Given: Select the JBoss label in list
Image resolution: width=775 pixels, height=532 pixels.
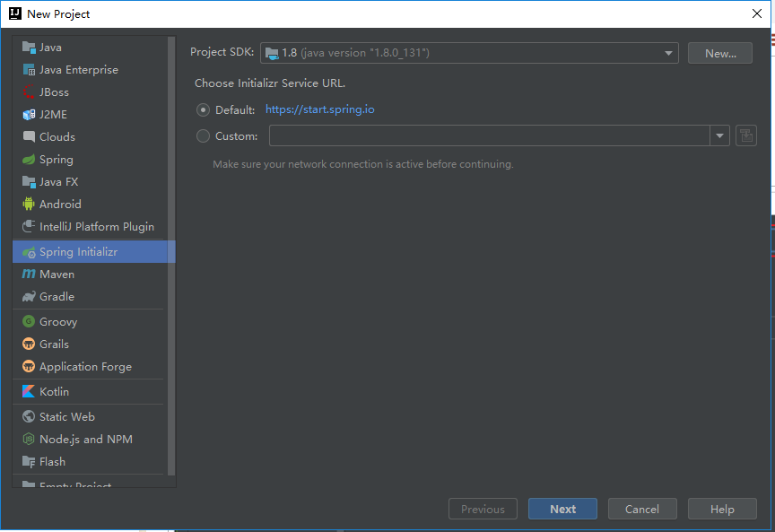Looking at the screenshot, I should (54, 92).
